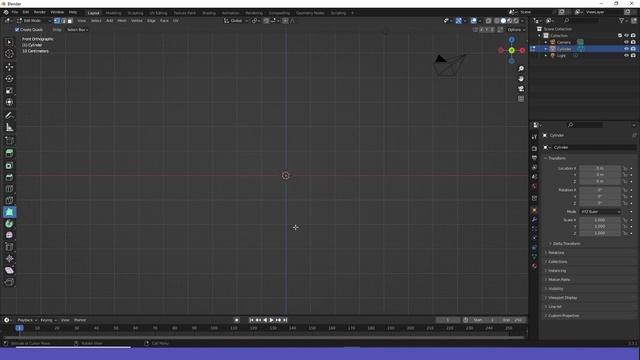Enable face select mode
Viewport: 640px width, 360px height.
[x=70, y=20]
